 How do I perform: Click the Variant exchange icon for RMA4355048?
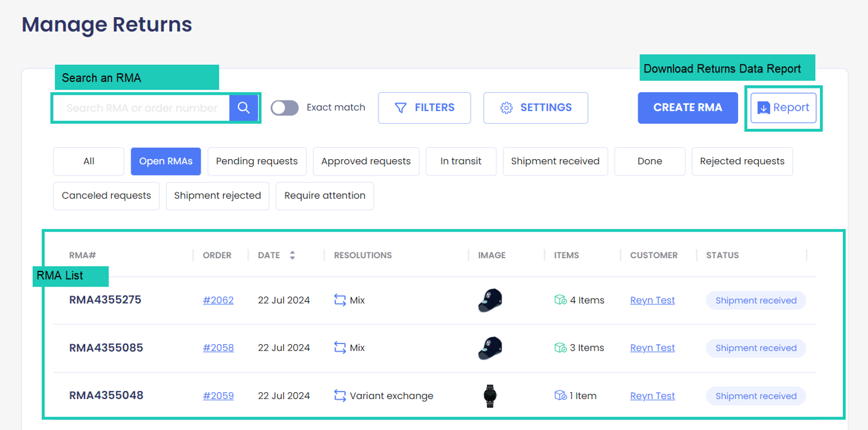339,395
